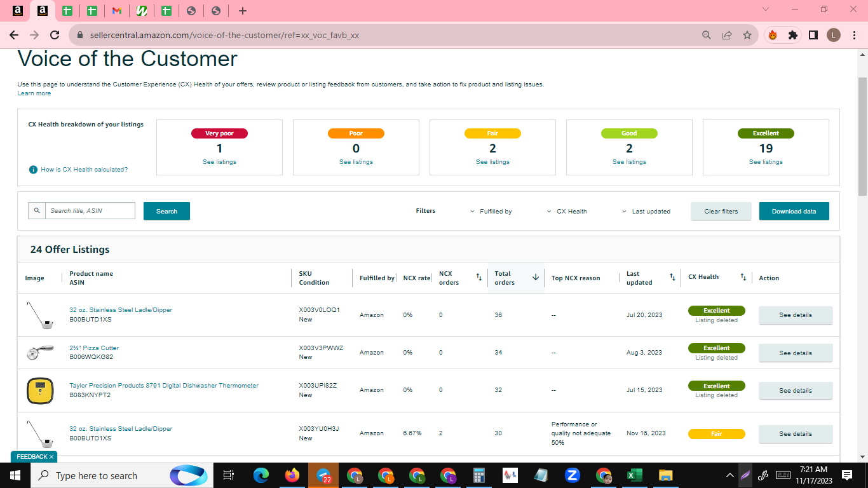This screenshot has height=488, width=868.
Task: Open the tab search chevron in title bar
Action: (x=766, y=10)
